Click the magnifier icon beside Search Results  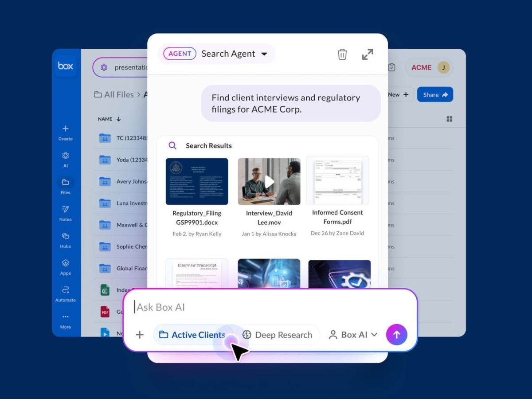(172, 145)
